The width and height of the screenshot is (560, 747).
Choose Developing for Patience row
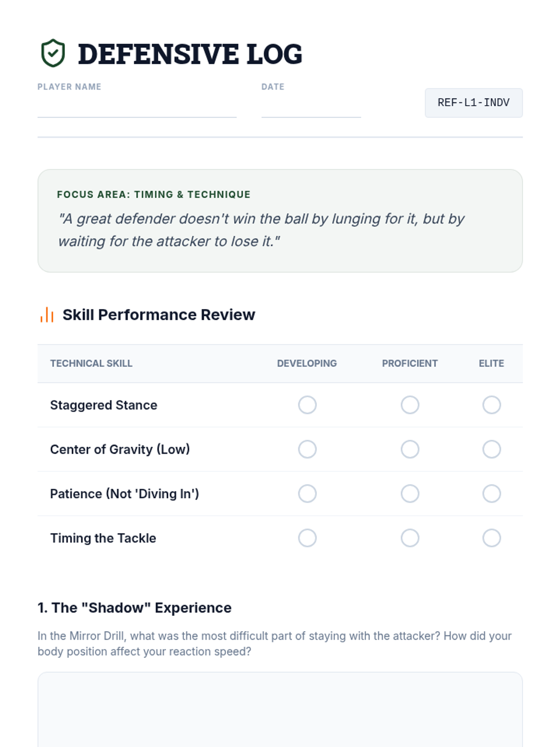[x=307, y=493]
